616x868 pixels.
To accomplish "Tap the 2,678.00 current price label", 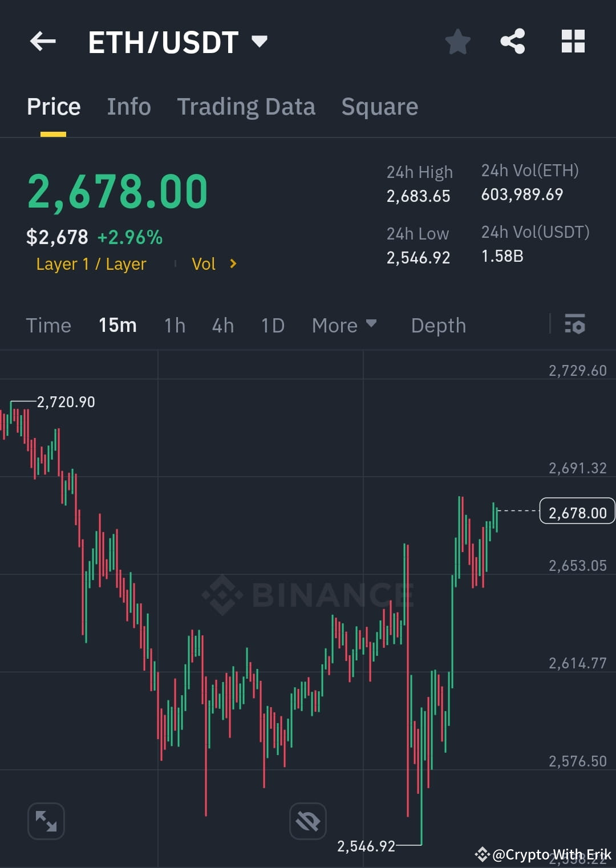I will tap(577, 512).
